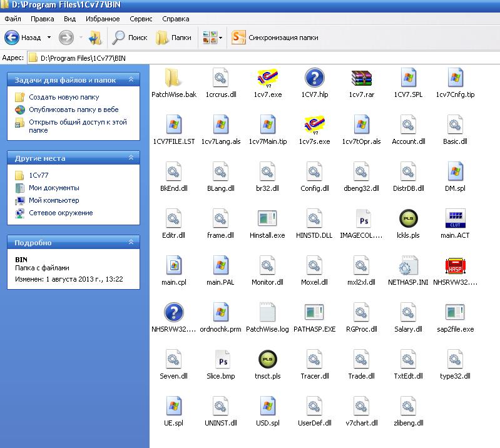Select the main.ACT color table file

454,219
